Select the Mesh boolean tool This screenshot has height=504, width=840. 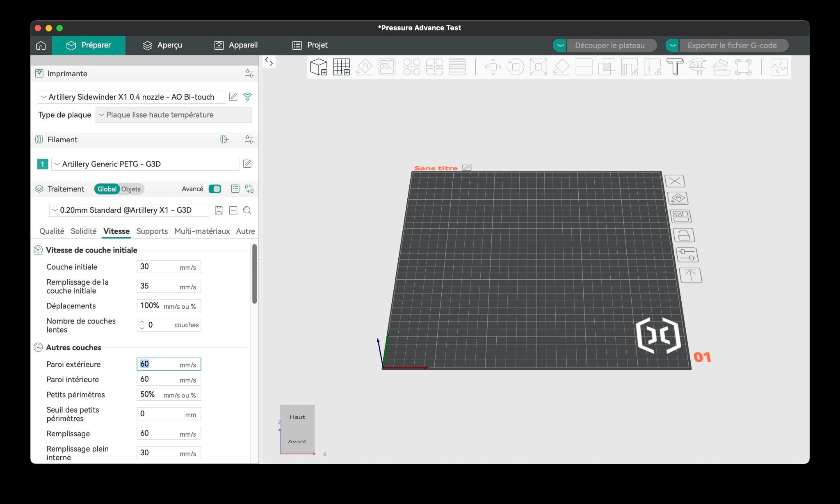(607, 67)
